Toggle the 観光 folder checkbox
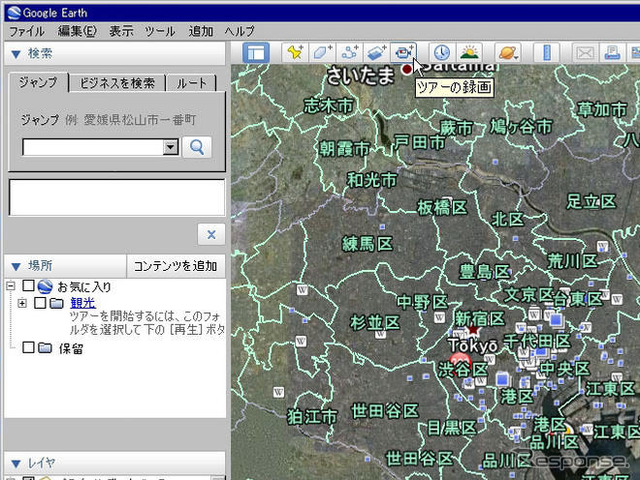The image size is (640, 480). 40,303
